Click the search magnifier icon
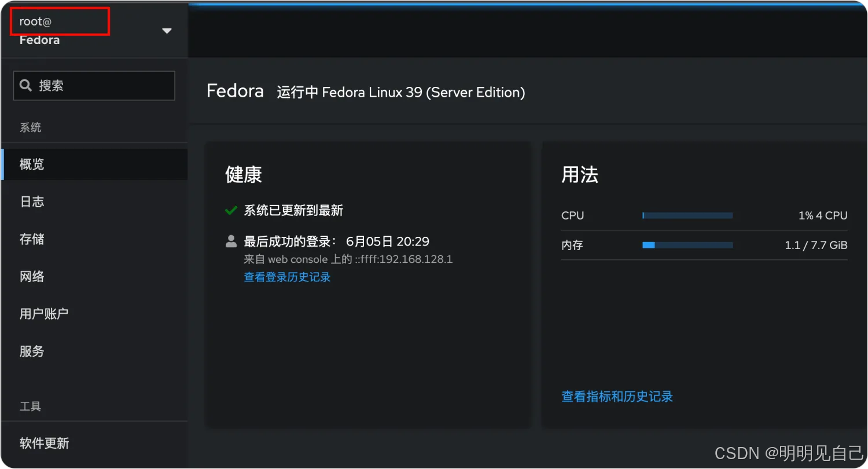This screenshot has height=469, width=868. pos(25,86)
